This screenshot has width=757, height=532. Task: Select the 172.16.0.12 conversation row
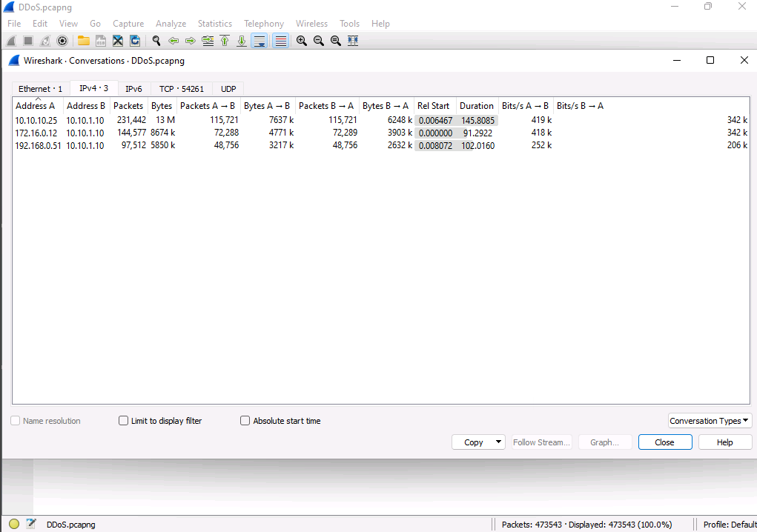pyautogui.click(x=36, y=133)
